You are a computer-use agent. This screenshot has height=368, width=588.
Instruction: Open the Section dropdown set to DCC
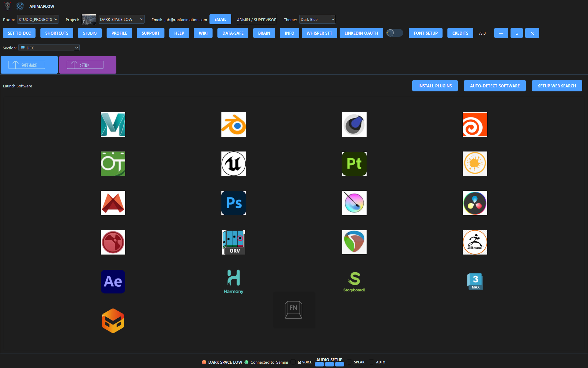[49, 48]
